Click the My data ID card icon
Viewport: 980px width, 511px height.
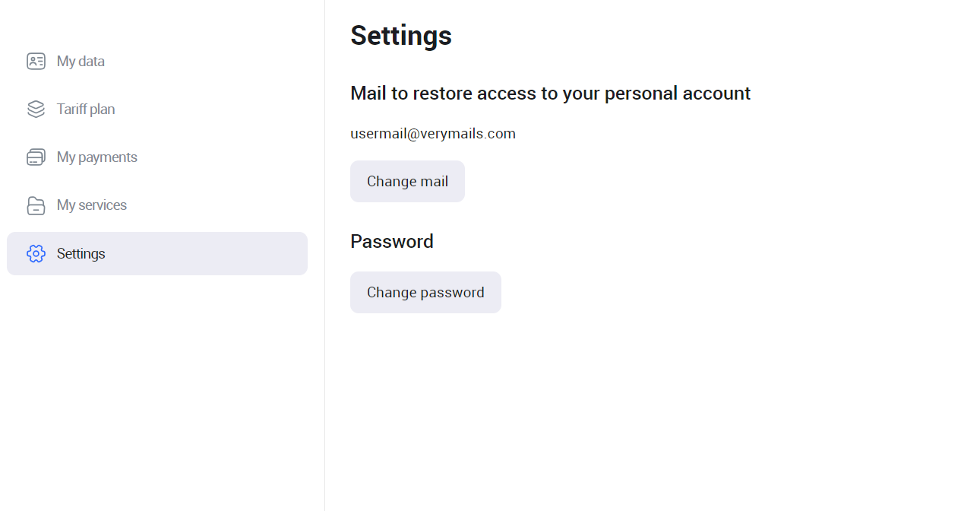[x=36, y=62]
